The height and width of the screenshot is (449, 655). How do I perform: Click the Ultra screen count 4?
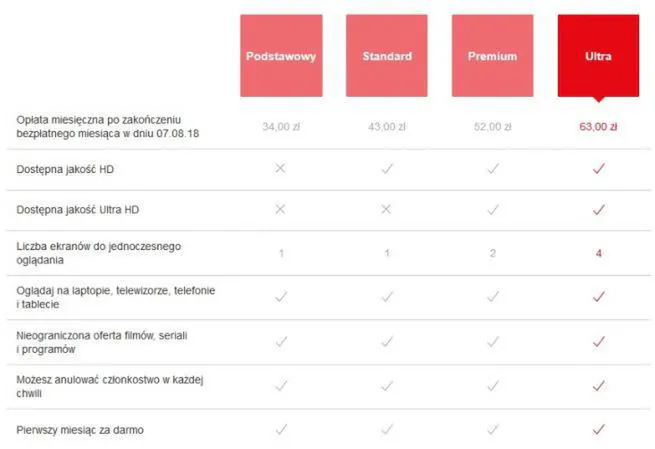pos(598,253)
